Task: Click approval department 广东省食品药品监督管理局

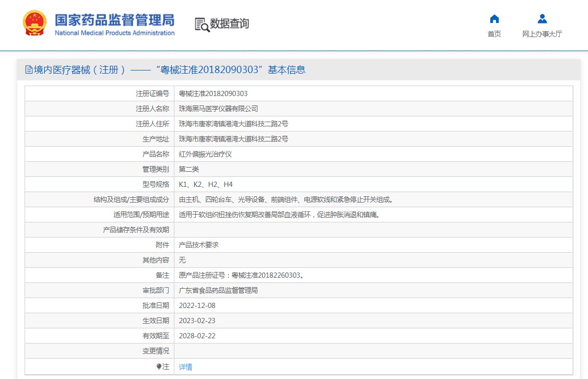Action: click(x=218, y=290)
